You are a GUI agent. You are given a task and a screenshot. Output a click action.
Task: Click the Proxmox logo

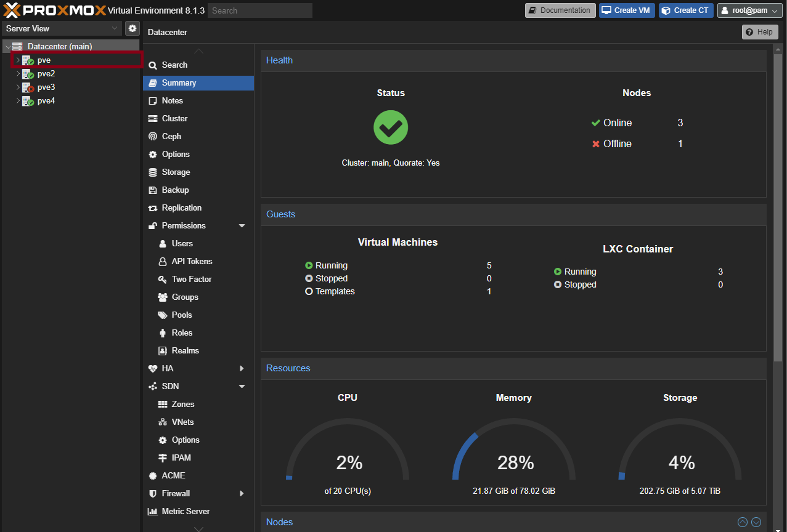click(x=54, y=10)
